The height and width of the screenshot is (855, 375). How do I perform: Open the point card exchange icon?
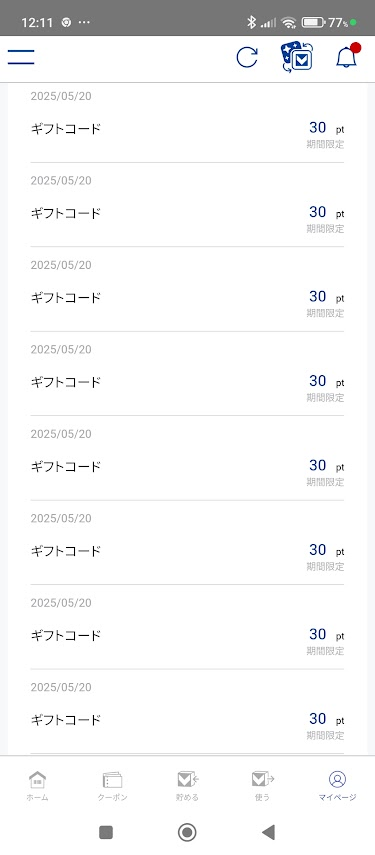297,57
